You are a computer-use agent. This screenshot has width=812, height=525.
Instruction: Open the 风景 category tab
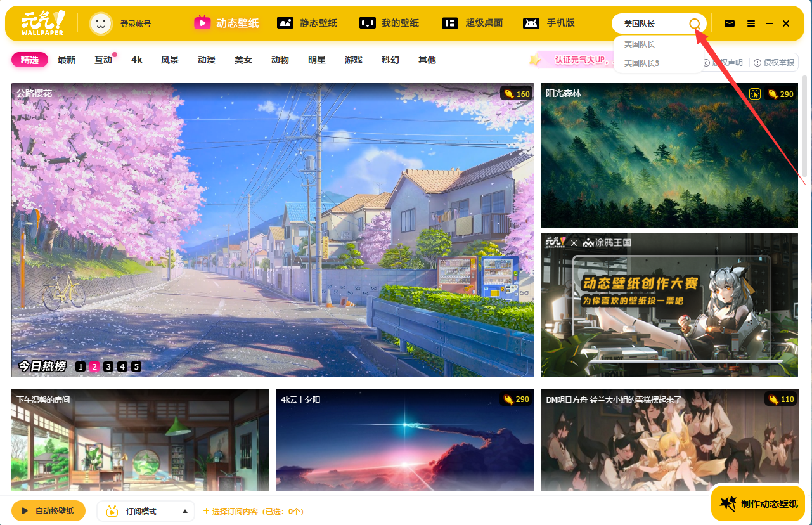coord(170,60)
